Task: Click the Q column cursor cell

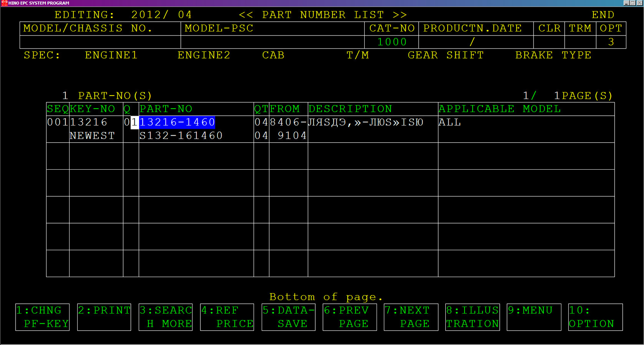Action: (x=135, y=122)
